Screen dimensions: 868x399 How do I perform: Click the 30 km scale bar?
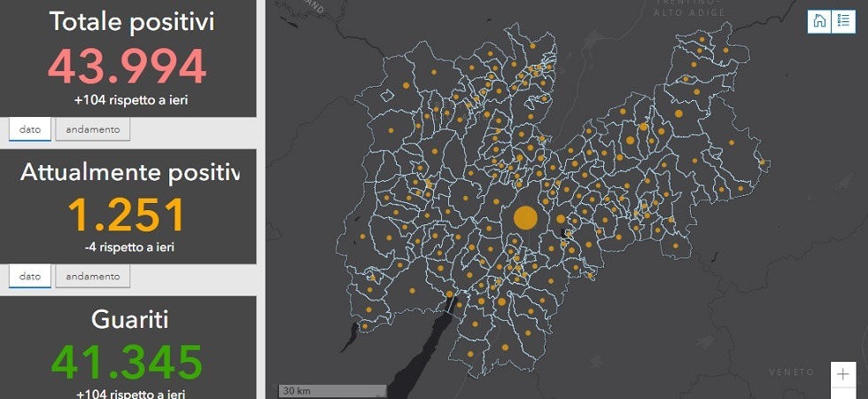point(332,391)
